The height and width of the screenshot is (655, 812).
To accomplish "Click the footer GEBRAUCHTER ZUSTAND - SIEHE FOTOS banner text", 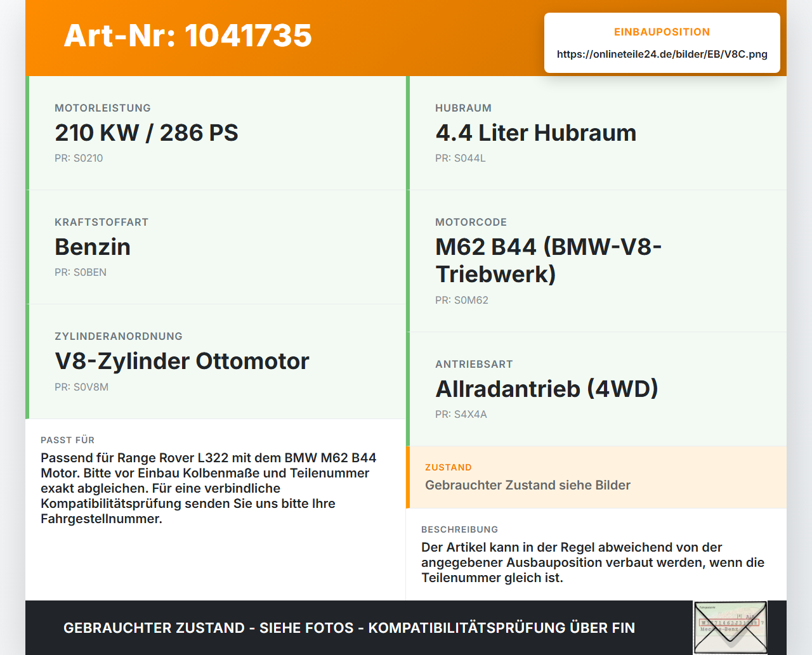I will coord(349,628).
